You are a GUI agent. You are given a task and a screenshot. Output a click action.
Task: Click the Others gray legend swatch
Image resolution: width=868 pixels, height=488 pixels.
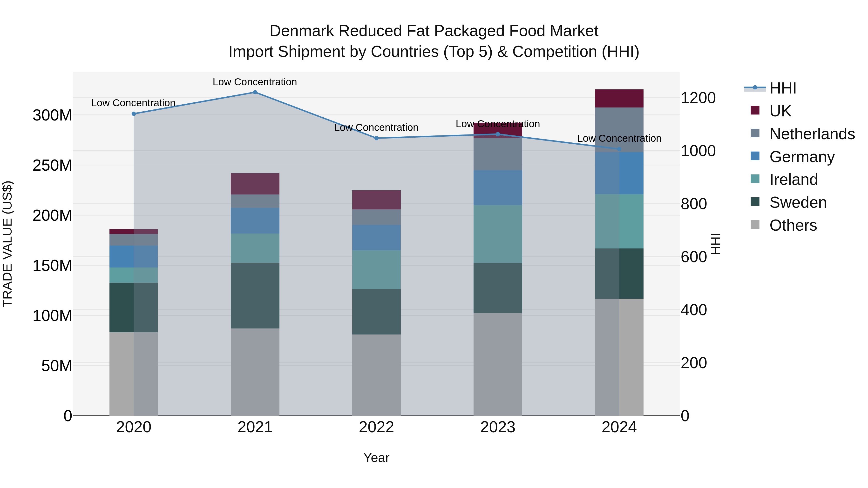tap(755, 224)
